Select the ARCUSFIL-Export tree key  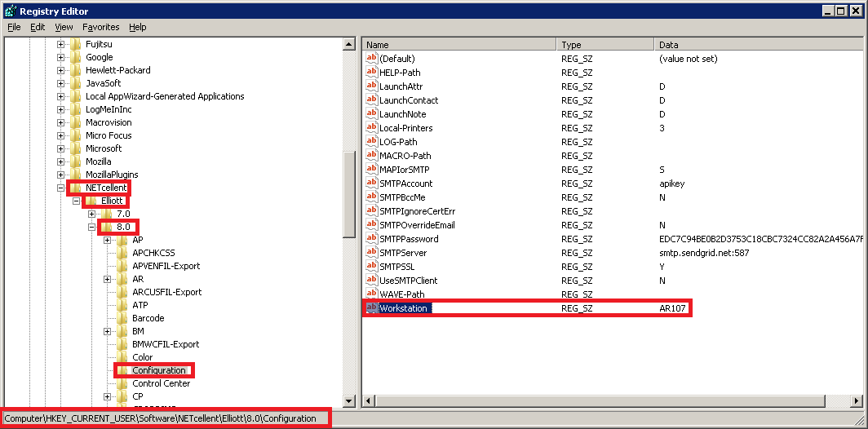click(x=167, y=292)
